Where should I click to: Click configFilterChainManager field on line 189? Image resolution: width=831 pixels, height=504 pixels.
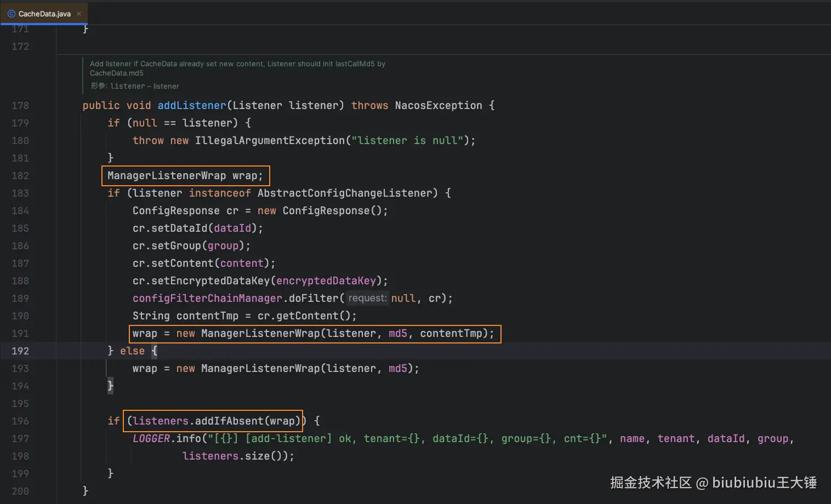coord(207,299)
